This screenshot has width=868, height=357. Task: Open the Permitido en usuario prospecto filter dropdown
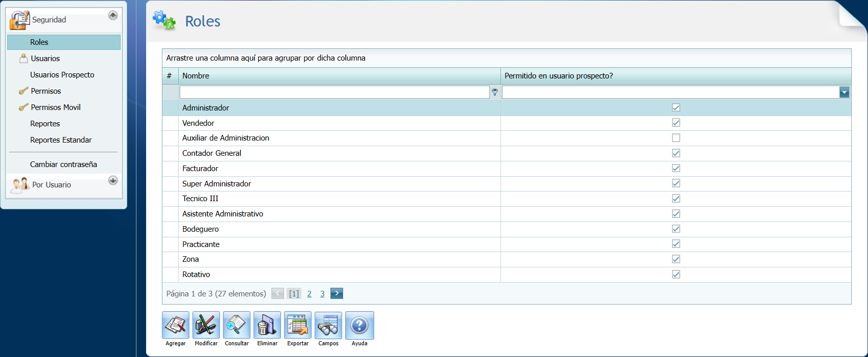pos(844,92)
